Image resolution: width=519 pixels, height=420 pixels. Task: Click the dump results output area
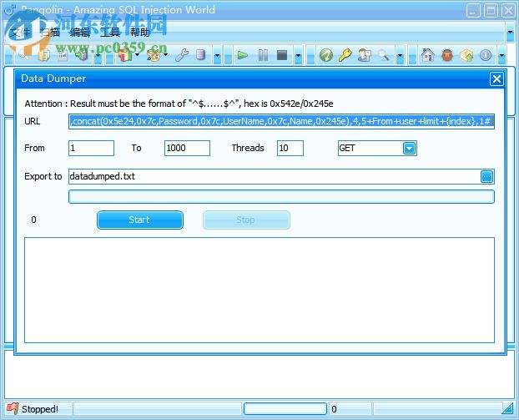(x=259, y=290)
